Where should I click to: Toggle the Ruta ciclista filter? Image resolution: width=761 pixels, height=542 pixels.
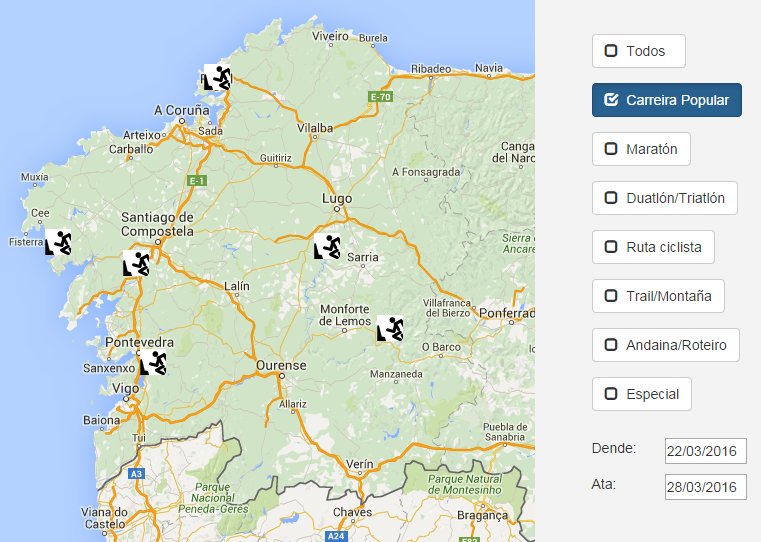pos(653,247)
